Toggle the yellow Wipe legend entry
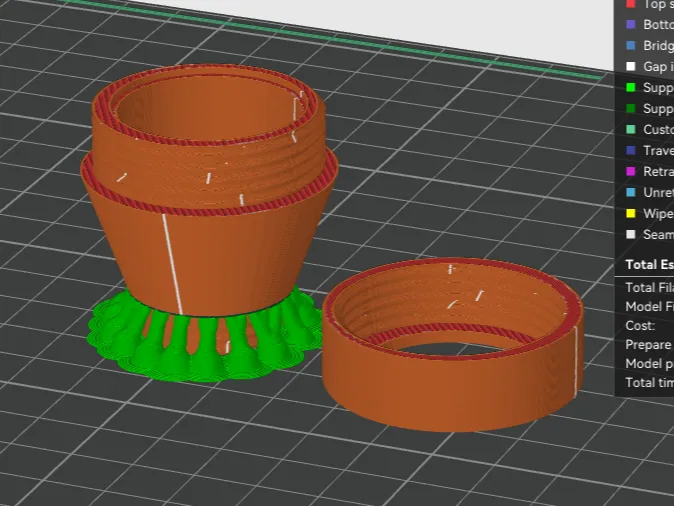674x506 pixels. pos(649,213)
